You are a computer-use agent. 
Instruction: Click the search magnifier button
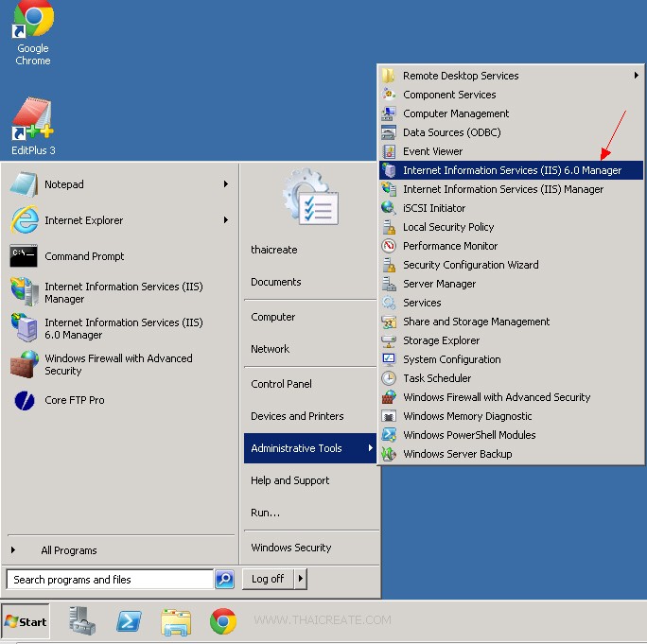point(225,580)
